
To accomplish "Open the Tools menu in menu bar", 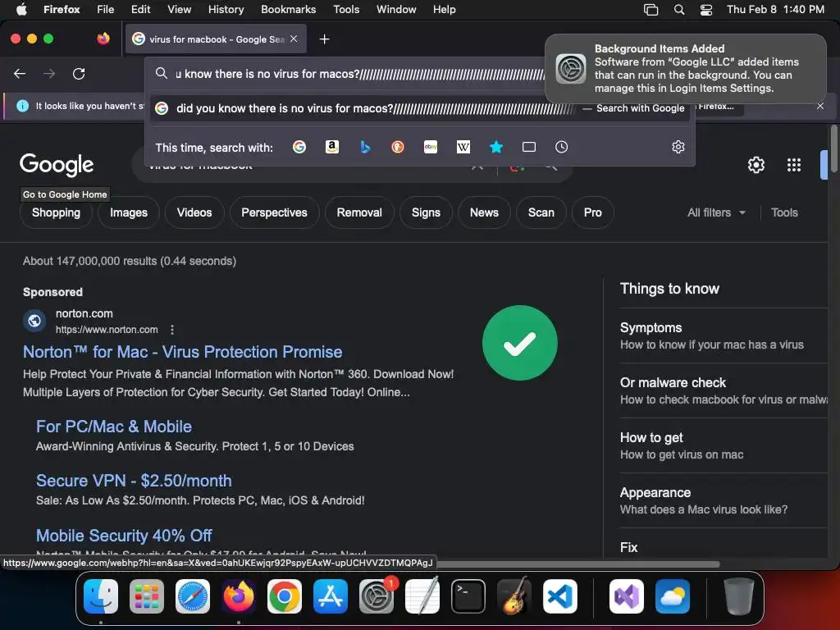I will 346,10.
